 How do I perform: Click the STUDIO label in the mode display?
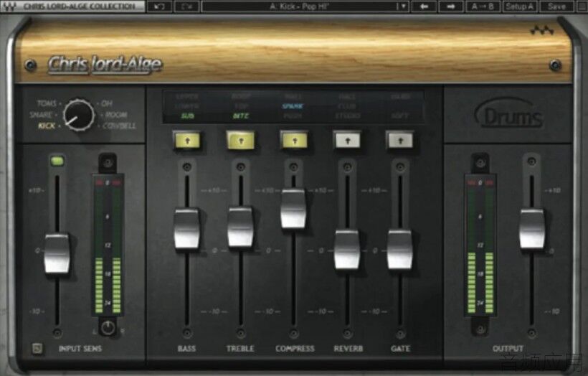click(348, 116)
